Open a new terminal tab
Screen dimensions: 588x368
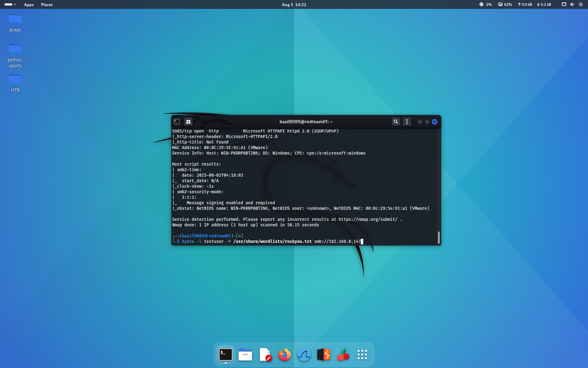(x=188, y=121)
